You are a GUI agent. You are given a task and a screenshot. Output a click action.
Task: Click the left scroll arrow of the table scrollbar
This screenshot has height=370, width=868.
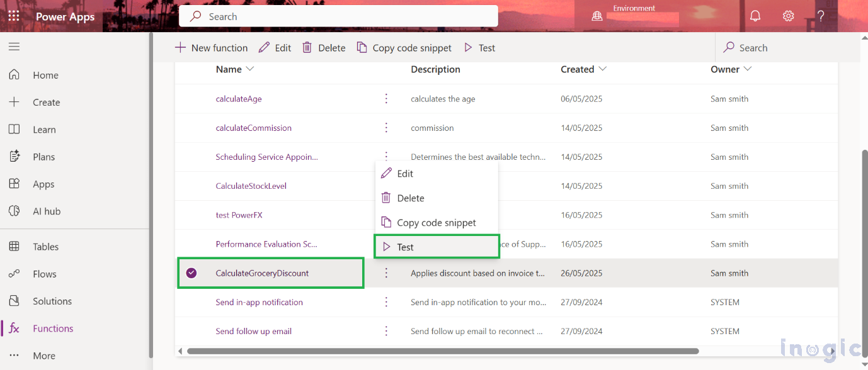(x=180, y=350)
